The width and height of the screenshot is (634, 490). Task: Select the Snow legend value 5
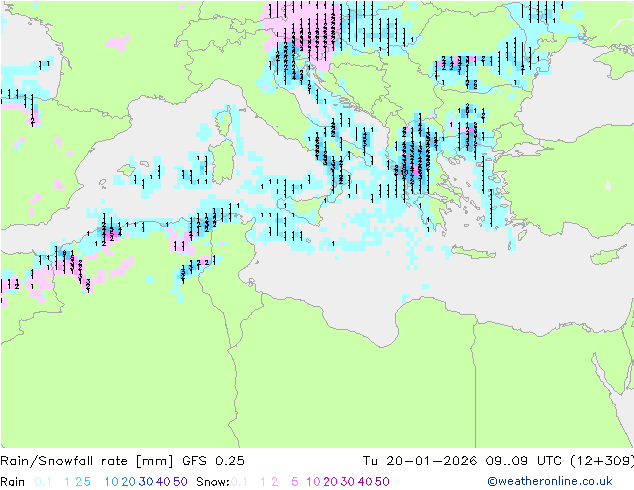pos(295,482)
